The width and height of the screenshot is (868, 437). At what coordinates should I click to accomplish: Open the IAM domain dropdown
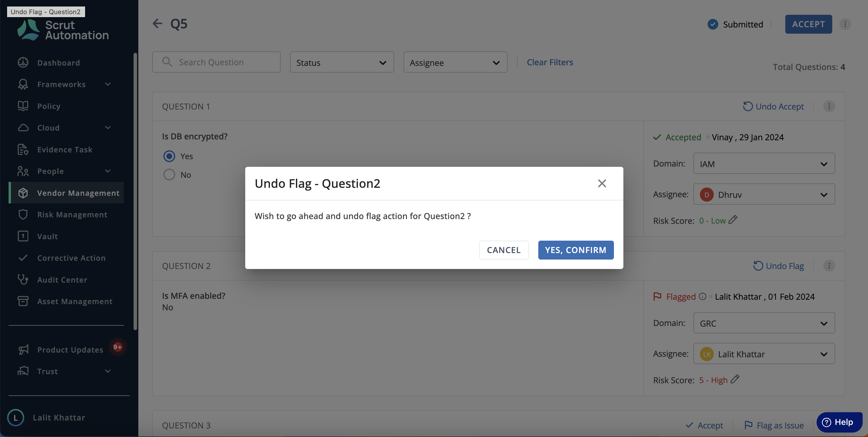[x=764, y=163]
